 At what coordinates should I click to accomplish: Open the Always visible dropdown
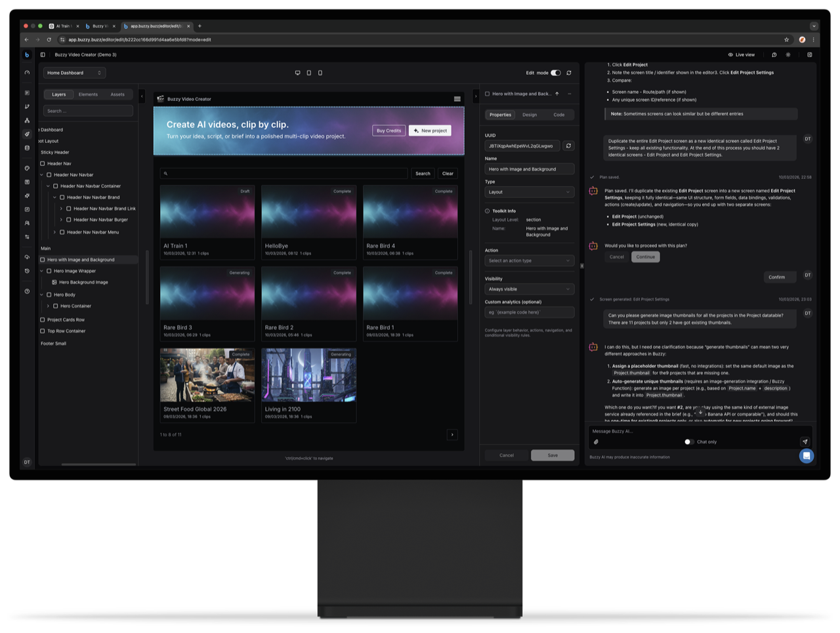pyautogui.click(x=530, y=289)
